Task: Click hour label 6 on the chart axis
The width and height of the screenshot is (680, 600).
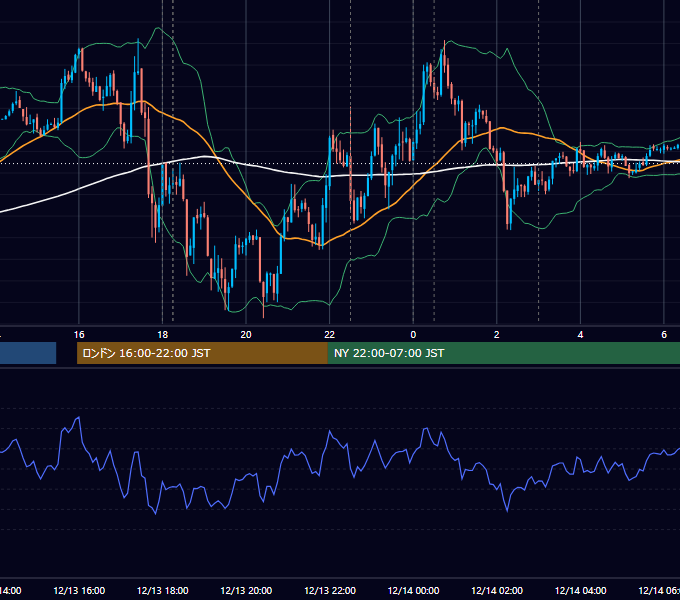Action: tap(664, 335)
